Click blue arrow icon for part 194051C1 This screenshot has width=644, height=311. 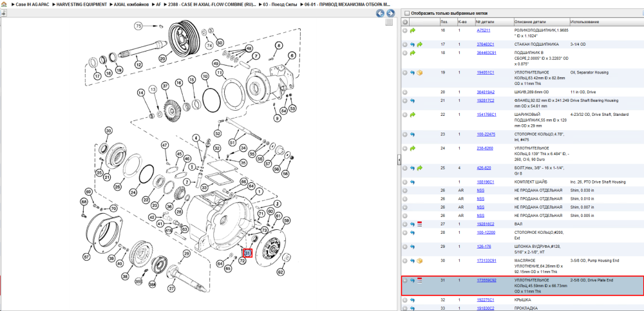pos(412,73)
